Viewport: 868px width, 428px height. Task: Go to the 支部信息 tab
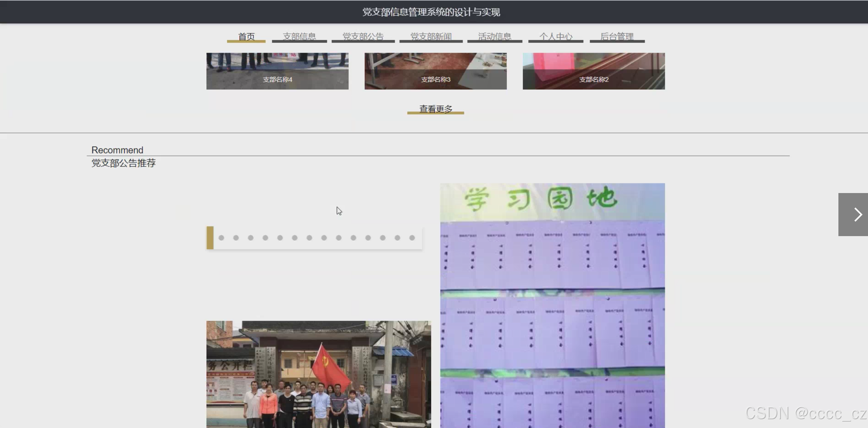(299, 37)
